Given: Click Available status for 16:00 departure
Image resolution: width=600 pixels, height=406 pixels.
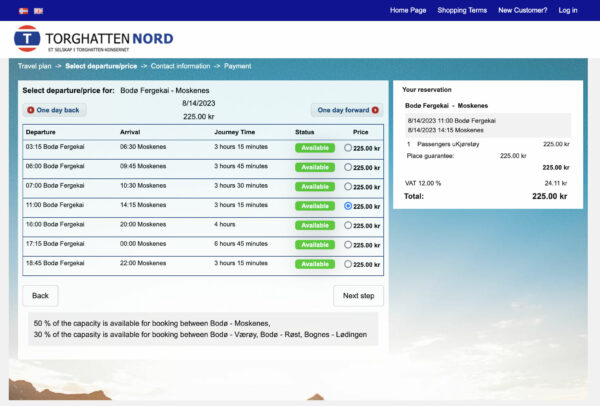Looking at the screenshot, I should [315, 225].
